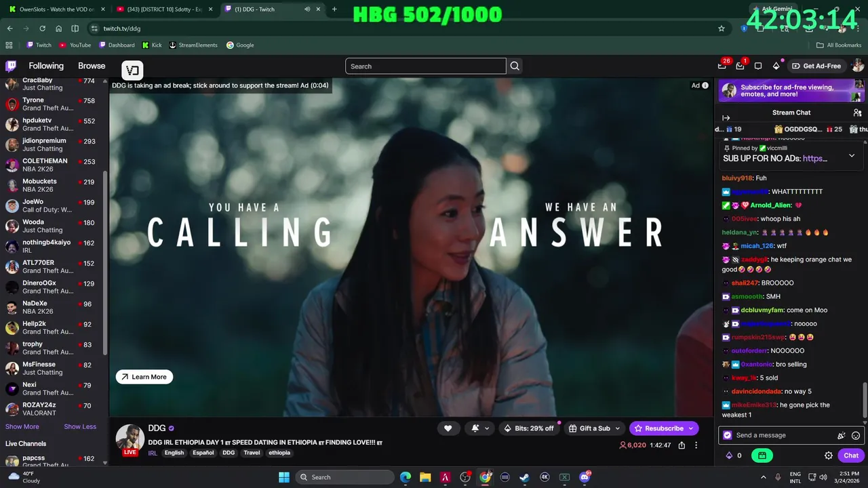This screenshot has height=488, width=868.
Task: Open Tyrone's channel in sidebar
Action: tap(52, 104)
